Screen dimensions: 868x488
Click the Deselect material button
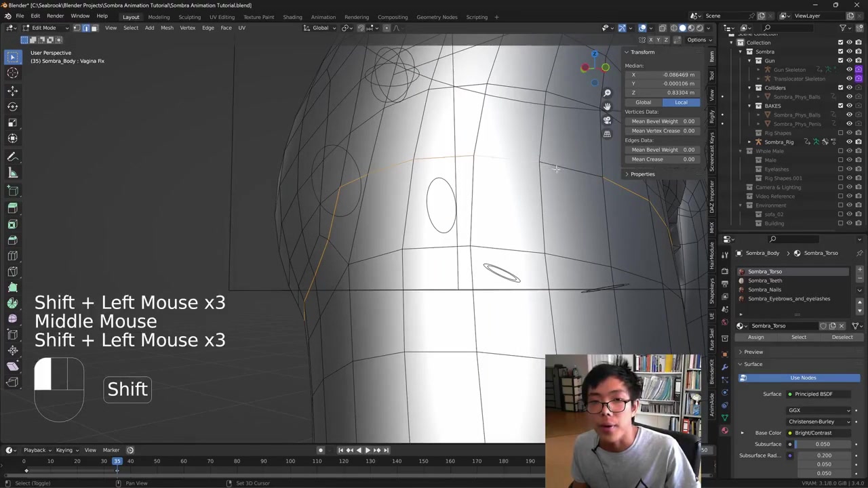[842, 337]
